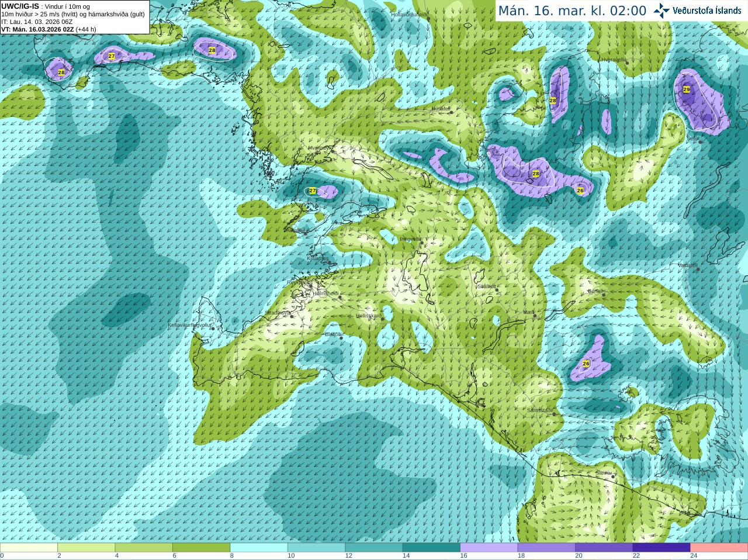
Task: Select the 22–24 m/s legend swatch
Action: [662, 547]
